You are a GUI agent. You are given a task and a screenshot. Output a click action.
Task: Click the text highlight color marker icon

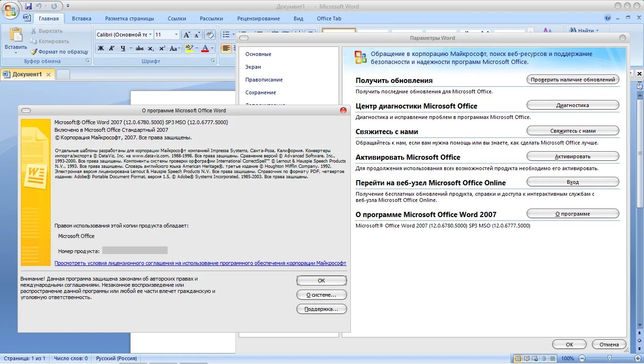pos(188,48)
